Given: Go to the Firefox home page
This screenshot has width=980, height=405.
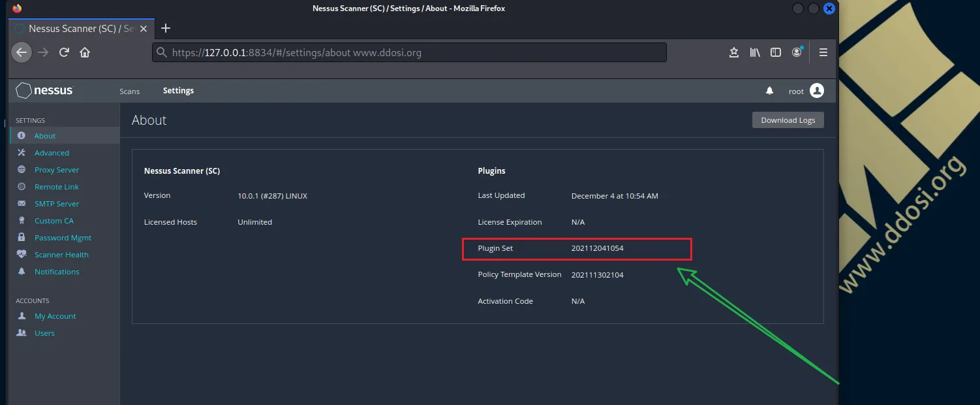Looking at the screenshot, I should [x=85, y=52].
